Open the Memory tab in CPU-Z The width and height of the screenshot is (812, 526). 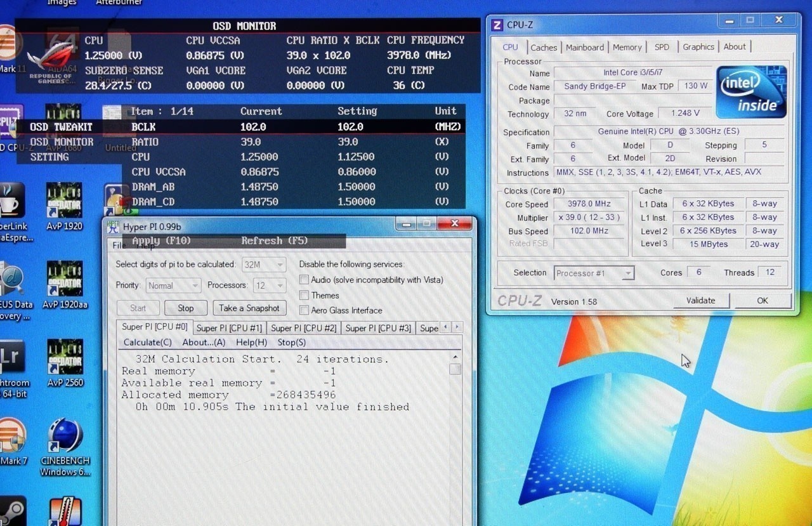point(627,48)
